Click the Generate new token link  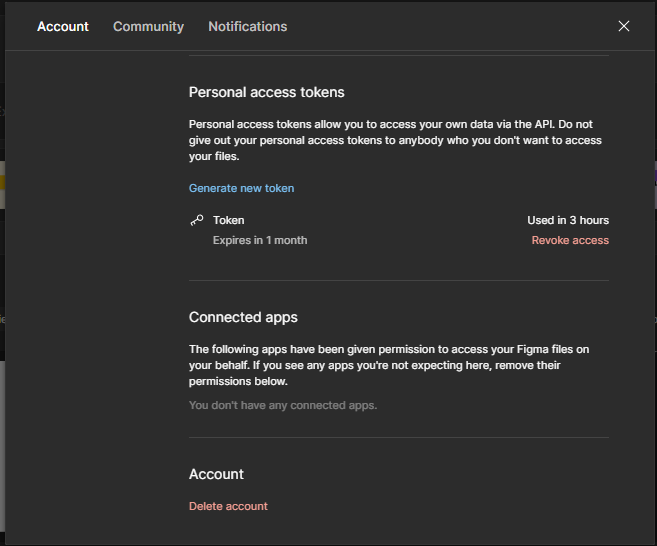(241, 188)
